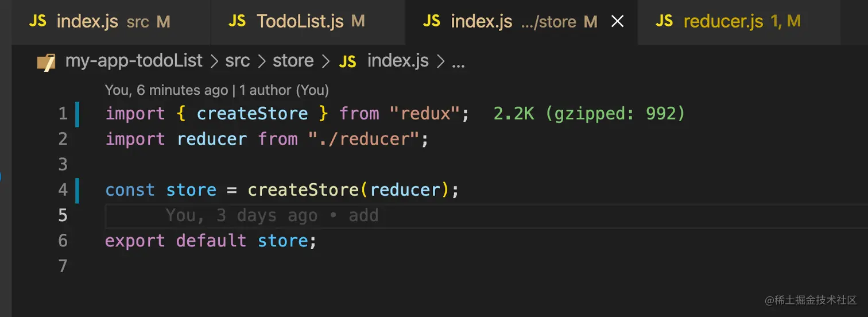Click the blue git change marker on line 4

tap(77, 190)
